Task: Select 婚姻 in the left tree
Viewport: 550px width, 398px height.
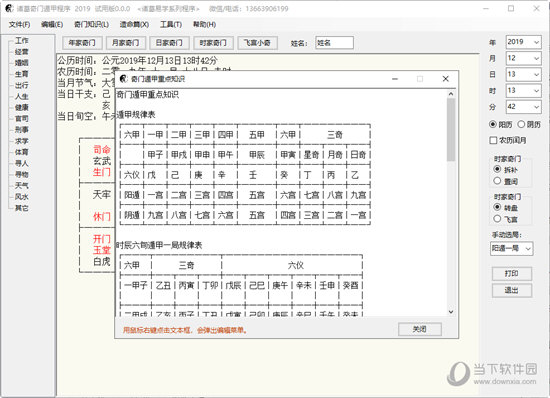Action: (22, 63)
